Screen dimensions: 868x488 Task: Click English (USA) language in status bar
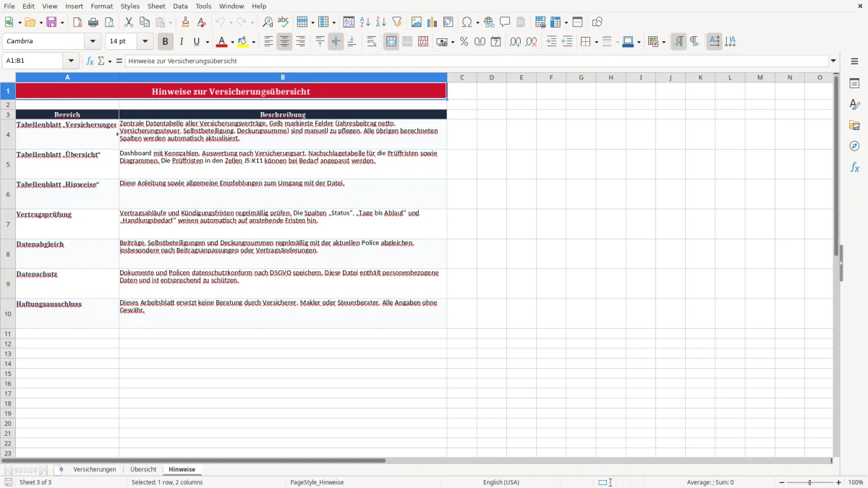pos(501,482)
